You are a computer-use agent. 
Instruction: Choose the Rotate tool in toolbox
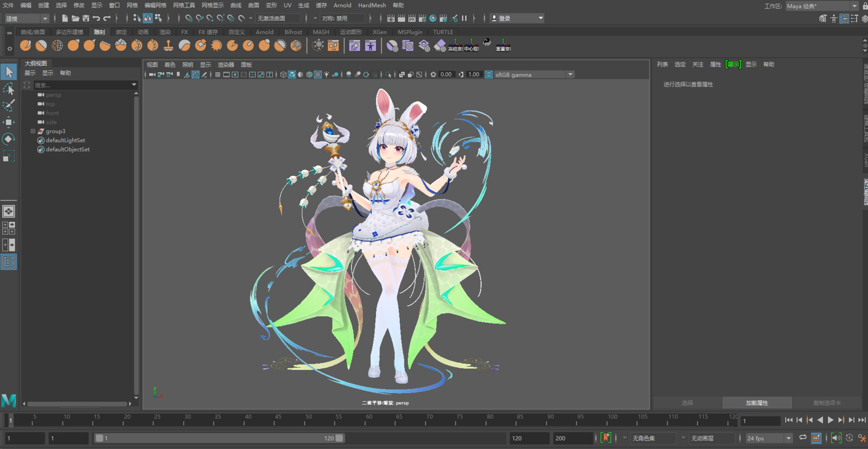(9, 139)
